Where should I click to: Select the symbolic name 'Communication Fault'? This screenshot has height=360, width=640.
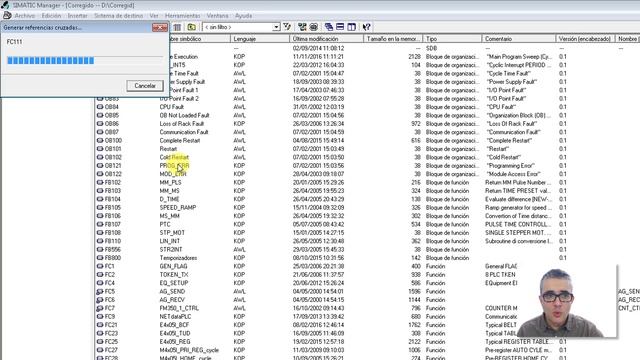184,132
